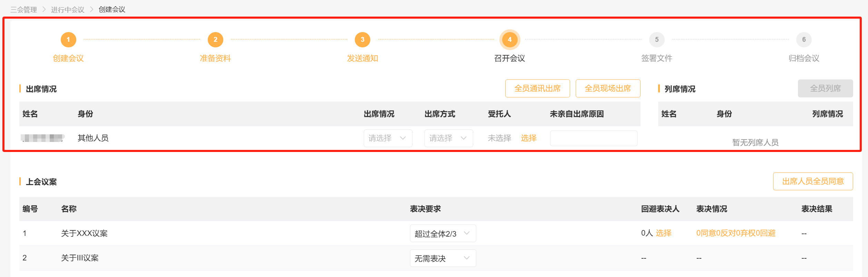Click 选择 link for 回避表决人

coord(663,233)
